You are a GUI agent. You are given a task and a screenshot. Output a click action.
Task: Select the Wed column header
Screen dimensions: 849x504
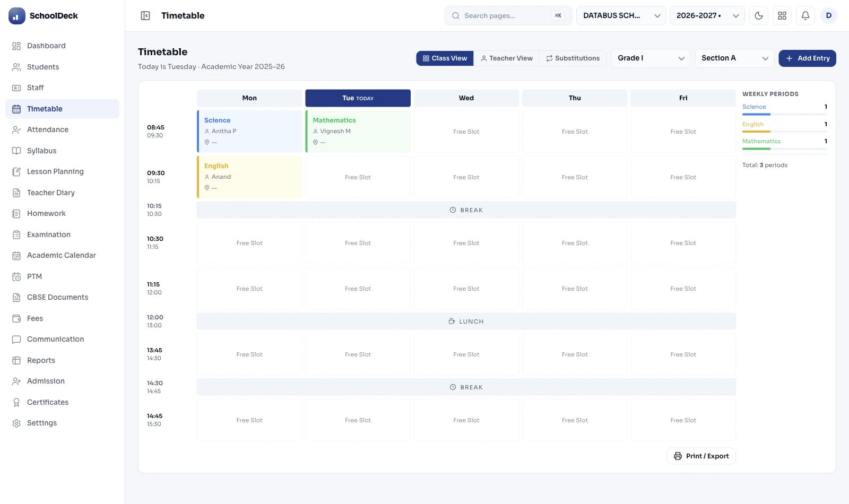[466, 98]
